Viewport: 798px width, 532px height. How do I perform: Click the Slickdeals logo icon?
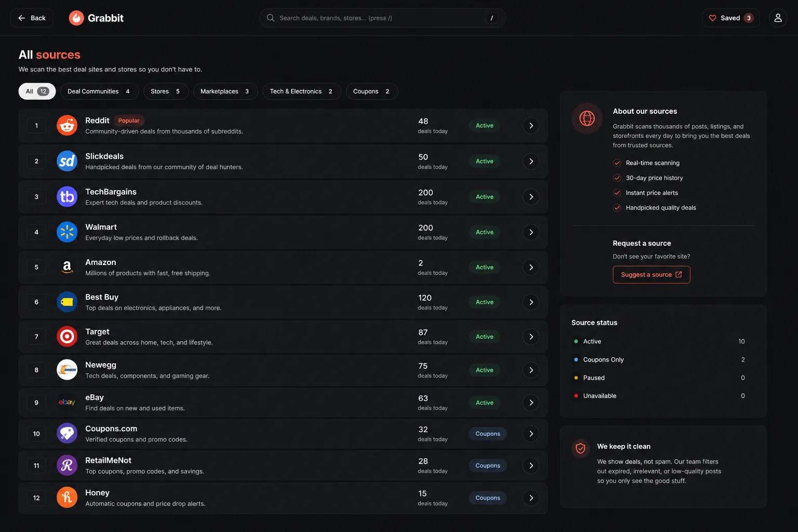67,161
